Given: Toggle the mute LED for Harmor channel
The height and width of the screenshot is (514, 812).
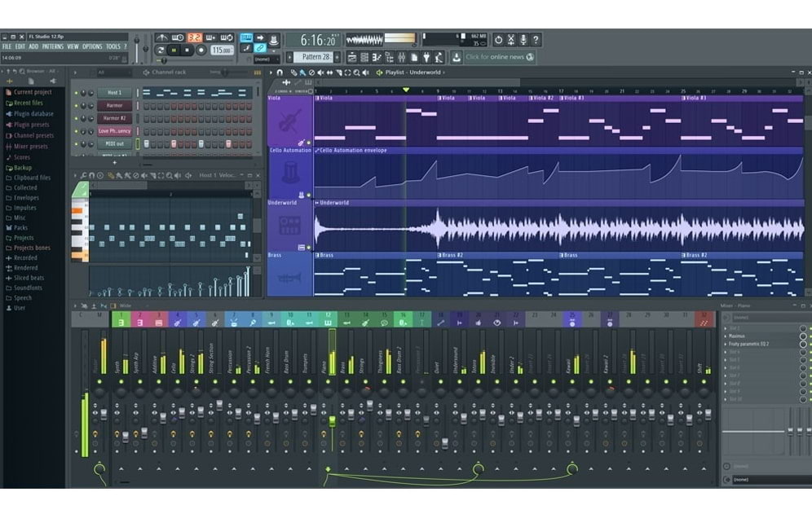Looking at the screenshot, I should [77, 106].
